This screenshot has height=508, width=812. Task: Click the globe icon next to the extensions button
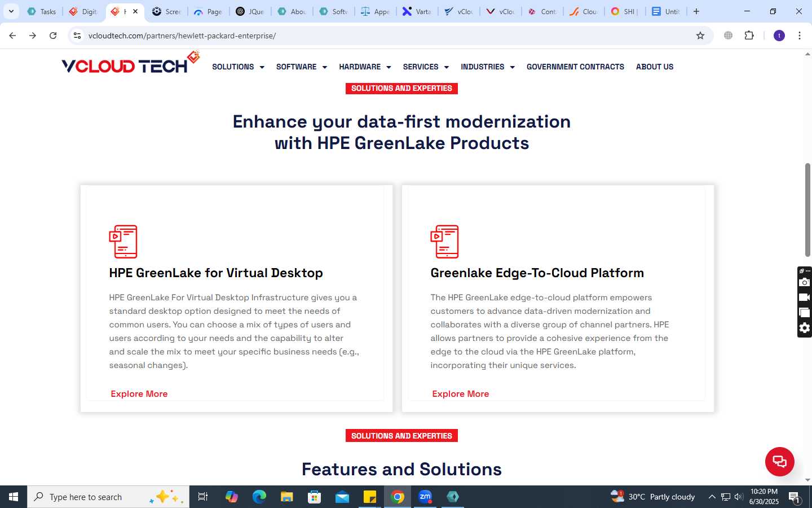729,36
